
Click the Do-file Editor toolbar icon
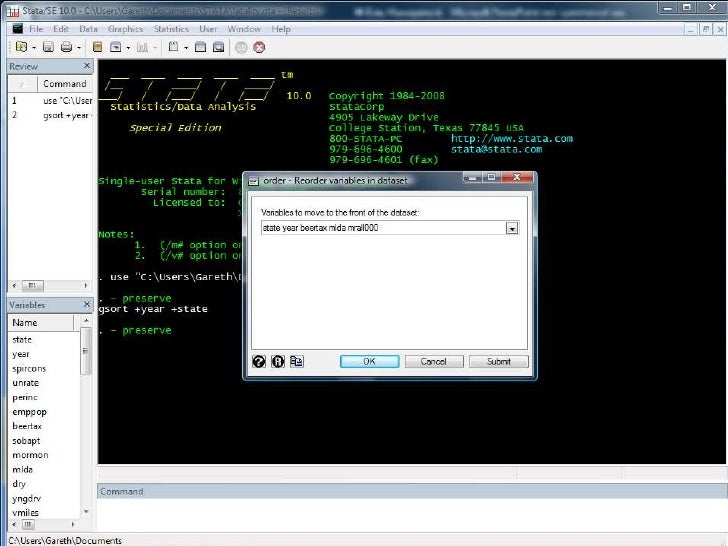[174, 47]
